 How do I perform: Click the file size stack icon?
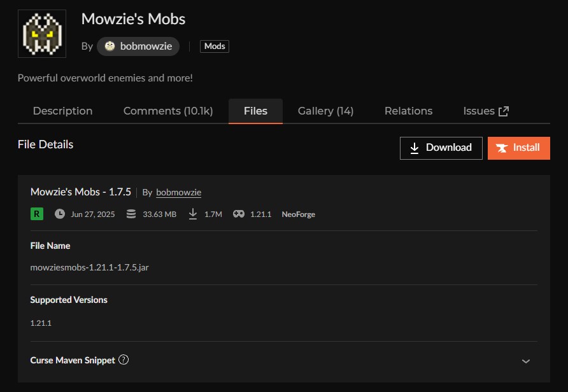tap(131, 214)
